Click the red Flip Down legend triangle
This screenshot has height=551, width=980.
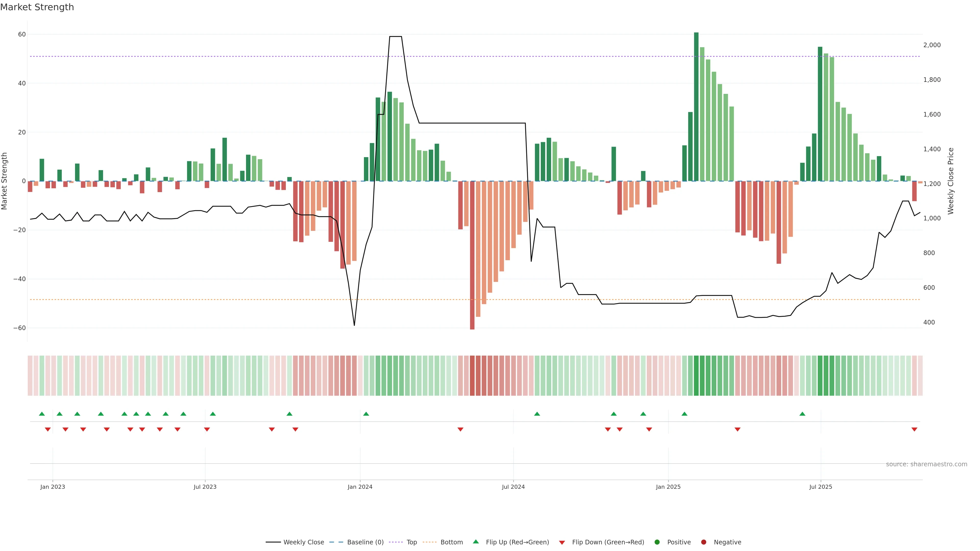pyautogui.click(x=562, y=543)
